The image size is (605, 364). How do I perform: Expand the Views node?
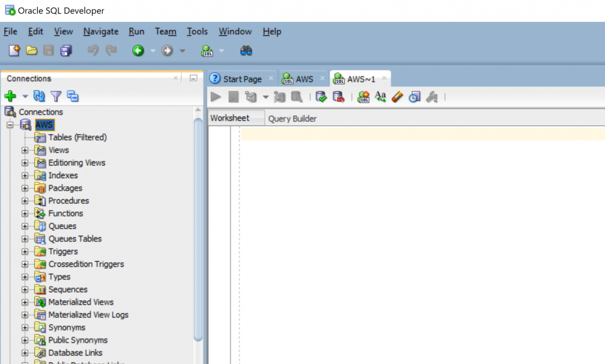(x=25, y=150)
